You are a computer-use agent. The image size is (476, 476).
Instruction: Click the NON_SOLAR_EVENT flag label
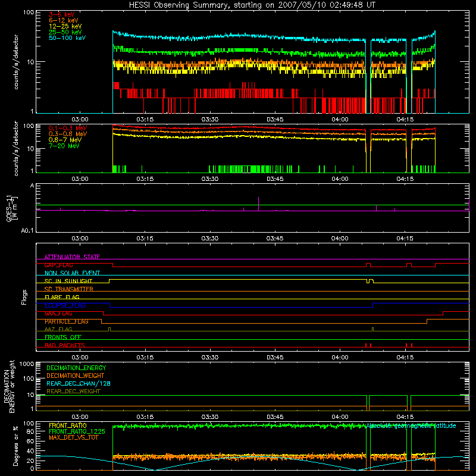(72, 273)
